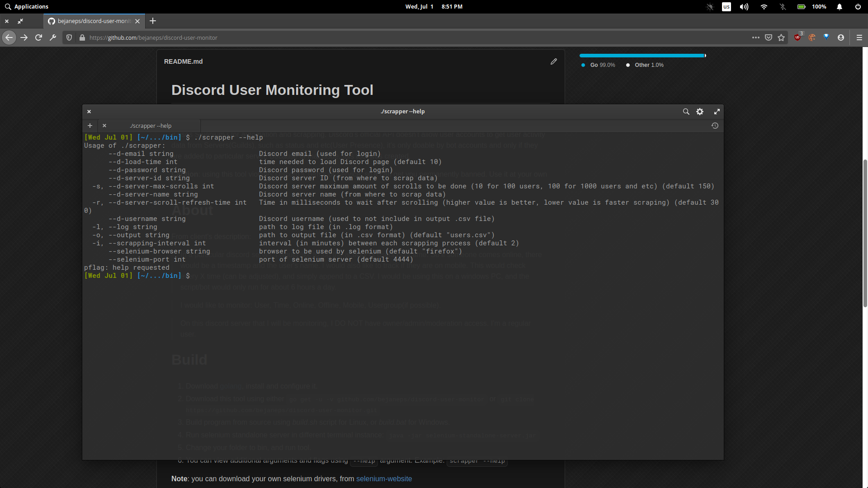Open the uBlock Origin extension

click(x=798, y=37)
